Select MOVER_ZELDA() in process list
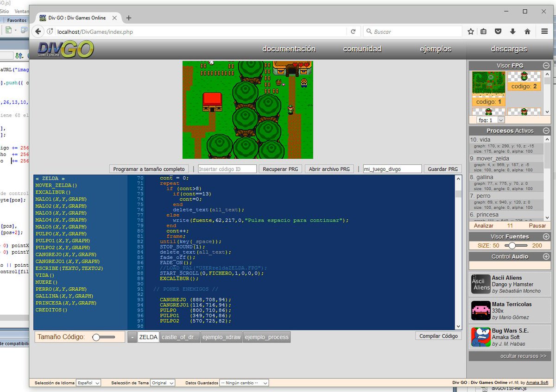556x392 pixels. 57,185
